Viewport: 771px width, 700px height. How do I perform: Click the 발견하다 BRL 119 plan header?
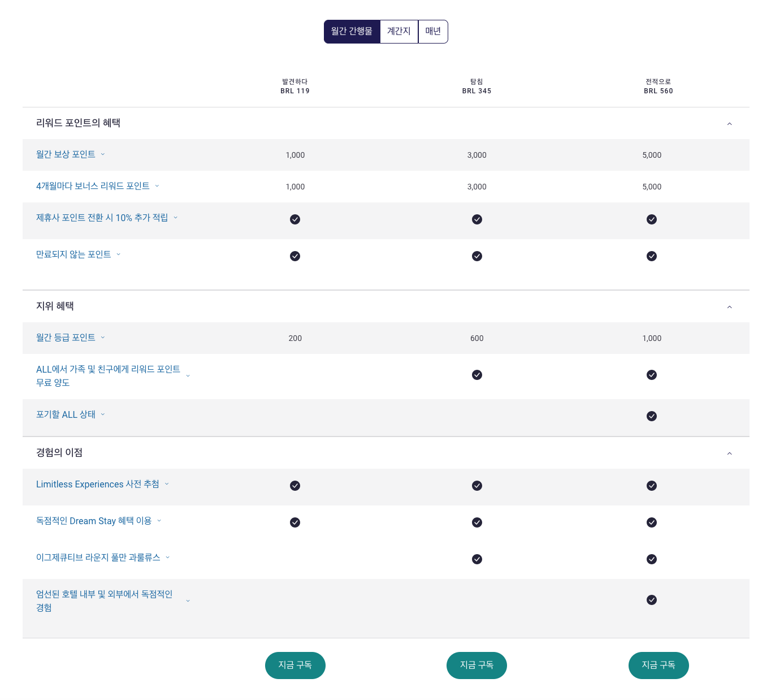tap(295, 87)
